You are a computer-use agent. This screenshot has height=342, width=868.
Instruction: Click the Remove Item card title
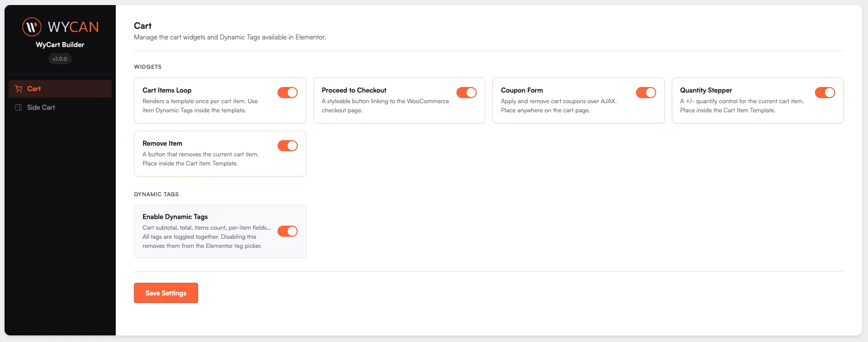click(162, 143)
